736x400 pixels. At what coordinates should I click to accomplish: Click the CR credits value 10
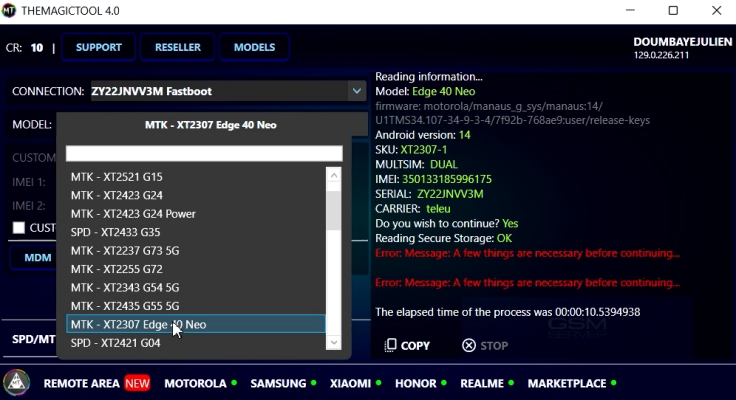(x=37, y=48)
